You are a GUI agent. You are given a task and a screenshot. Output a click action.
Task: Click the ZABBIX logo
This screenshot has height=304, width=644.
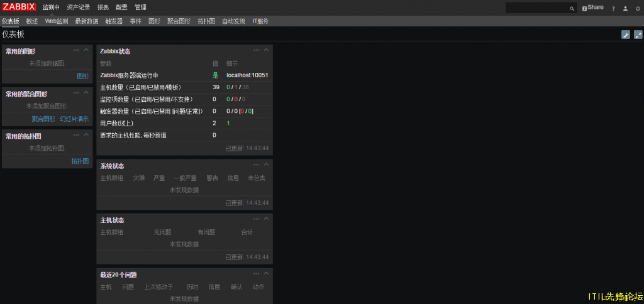click(19, 7)
